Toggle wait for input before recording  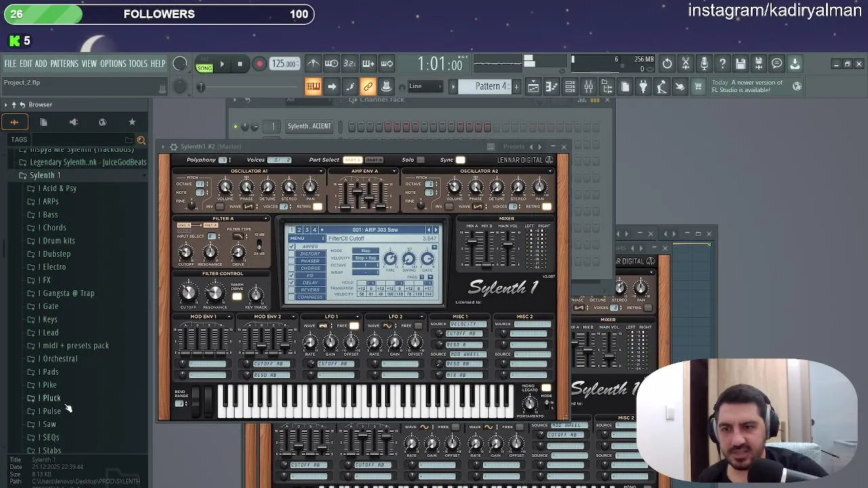click(x=331, y=64)
